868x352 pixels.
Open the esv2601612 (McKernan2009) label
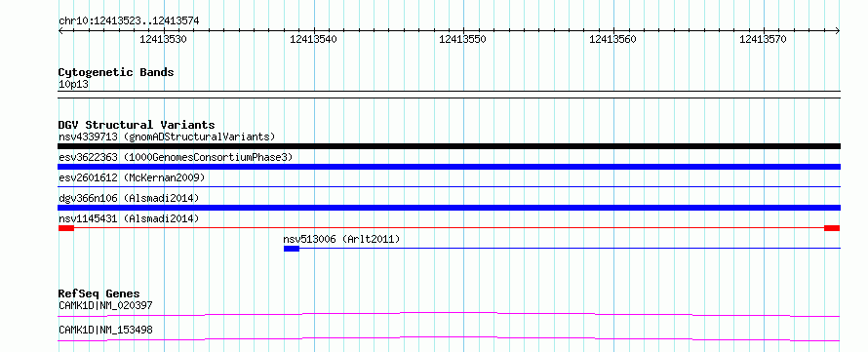(x=132, y=177)
